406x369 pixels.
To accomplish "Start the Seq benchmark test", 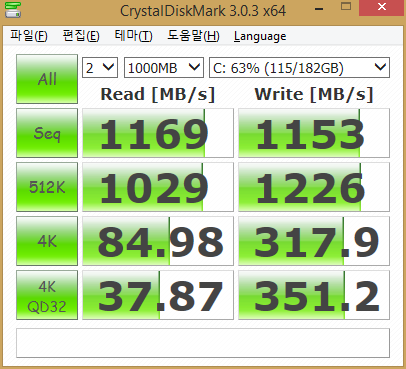I will 47,133.
